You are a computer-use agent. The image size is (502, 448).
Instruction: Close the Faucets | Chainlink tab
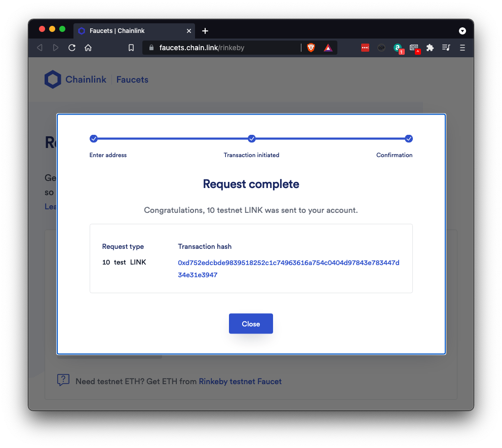click(x=189, y=31)
